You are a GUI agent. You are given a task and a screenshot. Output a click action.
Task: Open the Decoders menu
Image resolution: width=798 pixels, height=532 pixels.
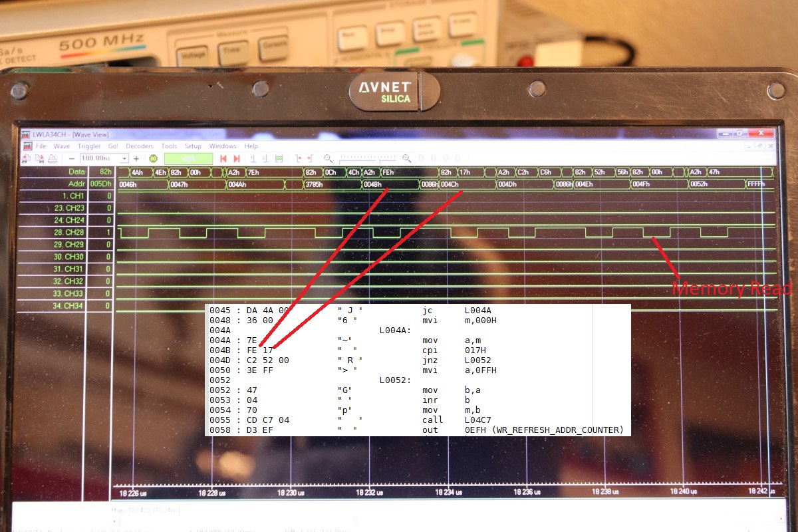(x=139, y=146)
